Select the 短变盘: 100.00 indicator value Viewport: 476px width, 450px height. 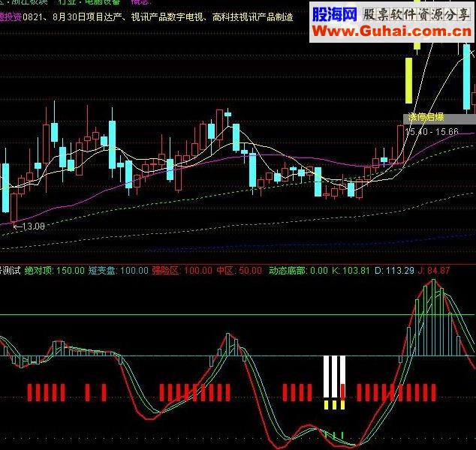pyautogui.click(x=119, y=271)
